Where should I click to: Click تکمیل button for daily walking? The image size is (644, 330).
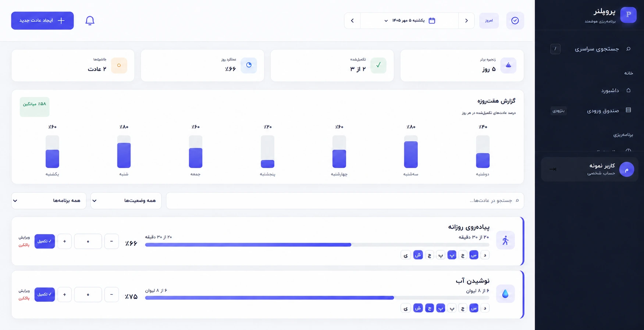coord(45,241)
